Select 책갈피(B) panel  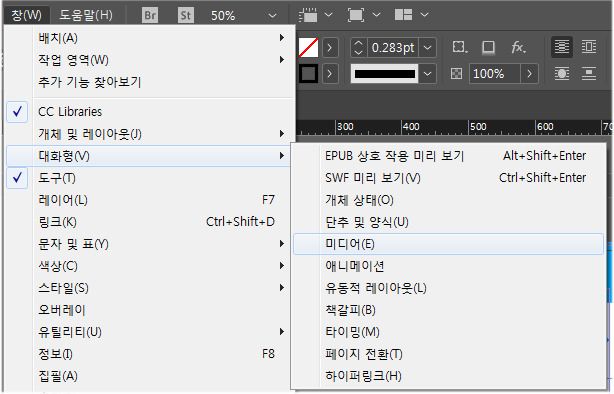pos(449,310)
